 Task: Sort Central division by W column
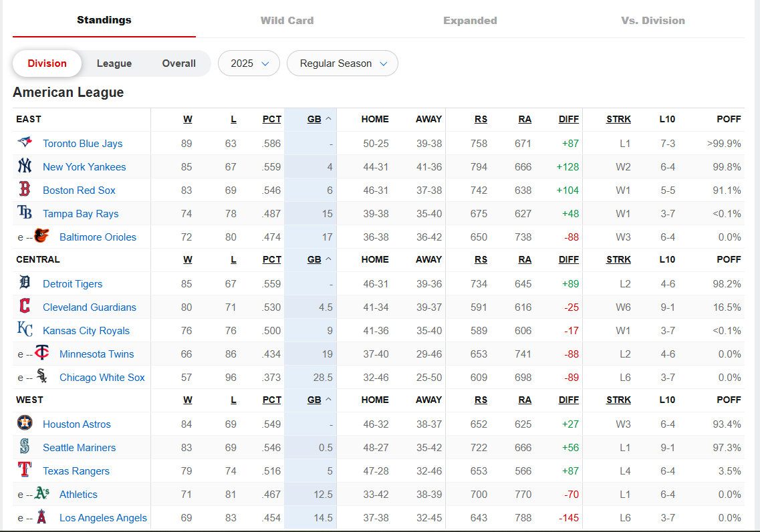[x=188, y=260]
